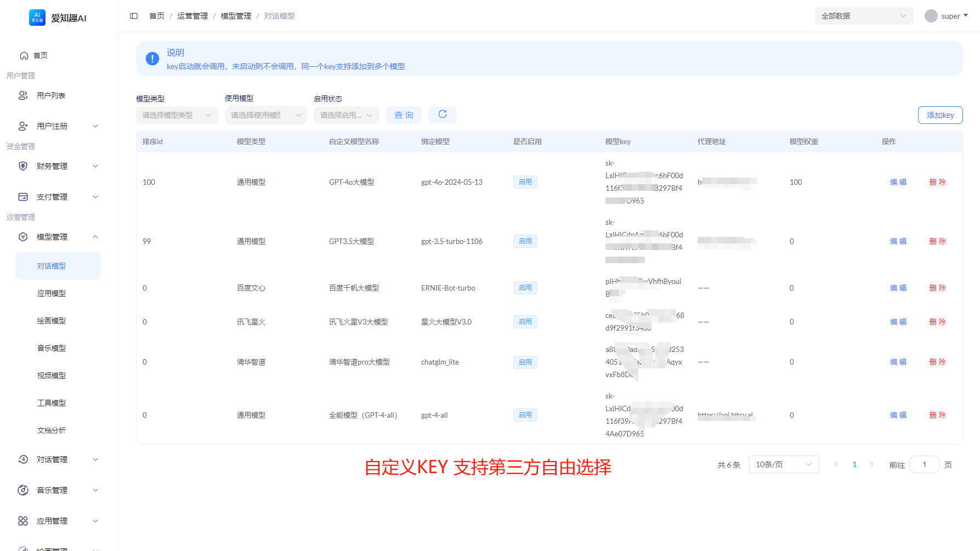The height and width of the screenshot is (551, 980).
Task: Click the 应用管理 grid icon
Action: [23, 521]
